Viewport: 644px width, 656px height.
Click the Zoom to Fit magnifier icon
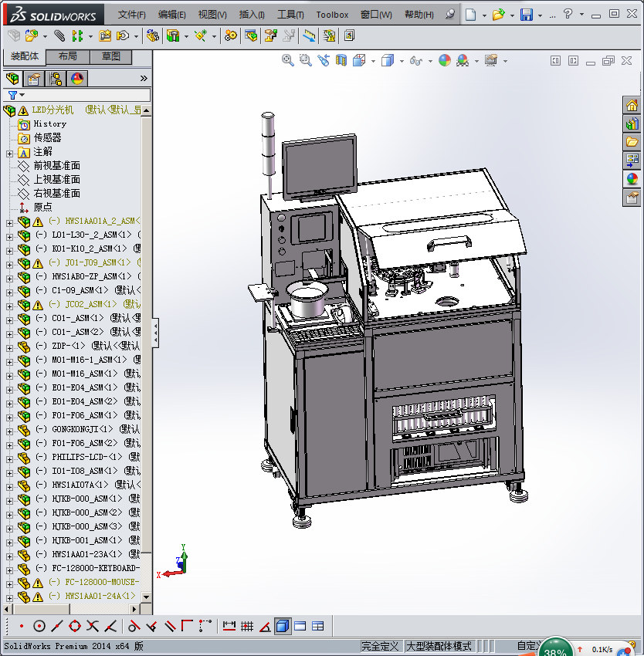(x=288, y=60)
